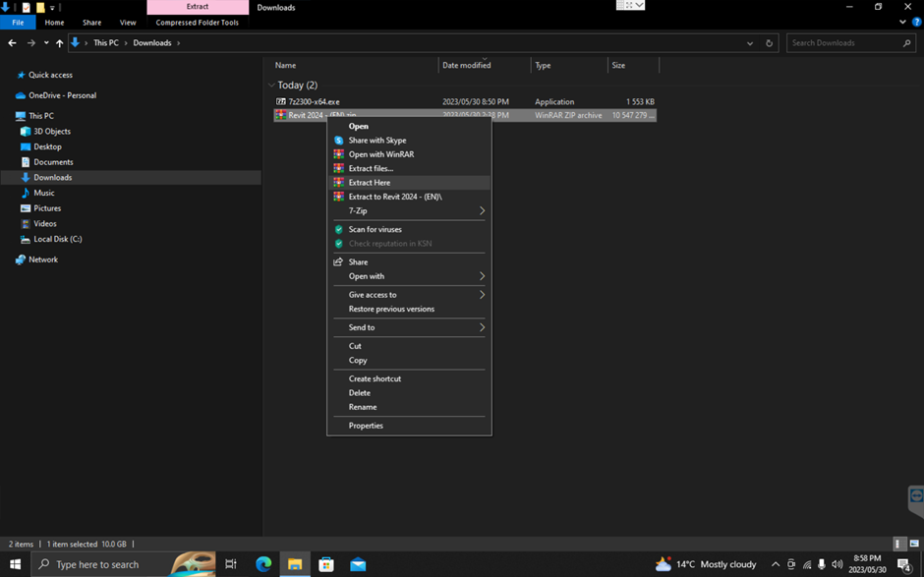Select Network in navigation pane

point(43,260)
